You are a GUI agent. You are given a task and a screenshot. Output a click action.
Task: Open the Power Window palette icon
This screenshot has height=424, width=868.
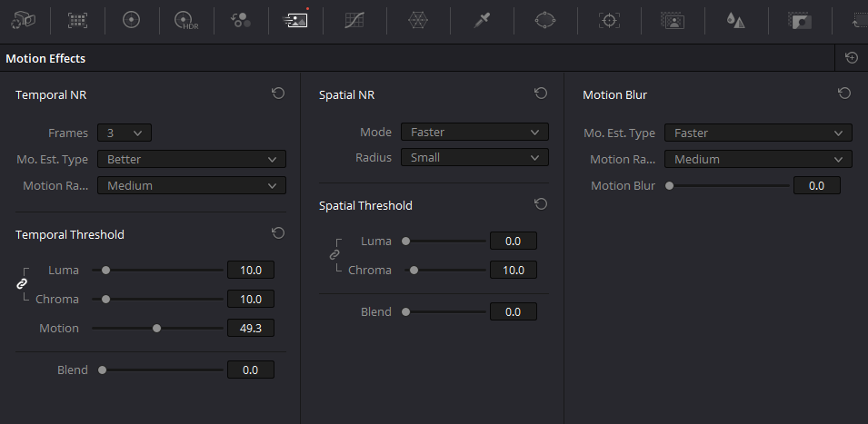pyautogui.click(x=545, y=21)
